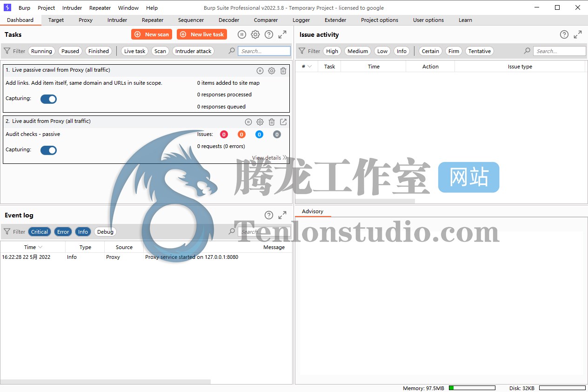Screen dimensions: 588x392
Task: Expand the Event log panel
Action: [x=282, y=215]
